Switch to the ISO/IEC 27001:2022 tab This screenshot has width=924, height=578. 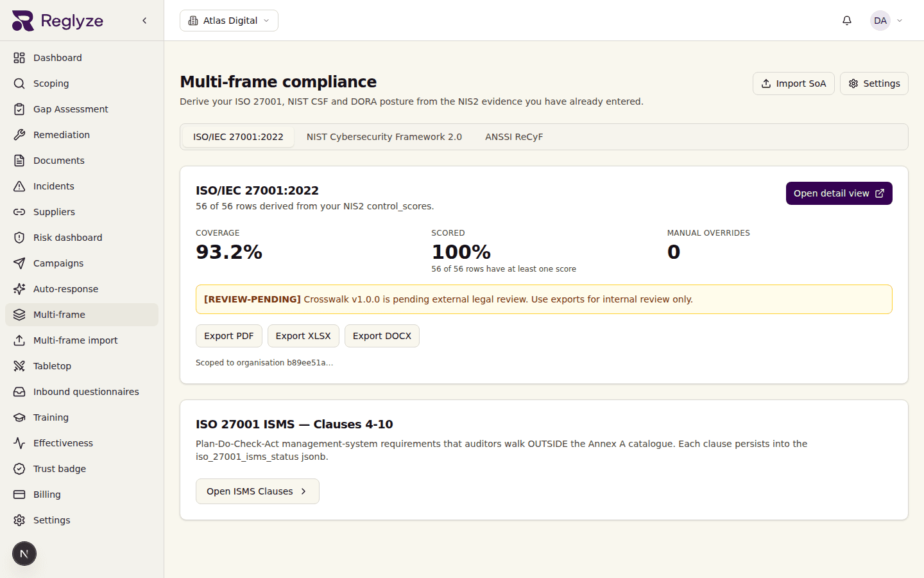point(238,137)
